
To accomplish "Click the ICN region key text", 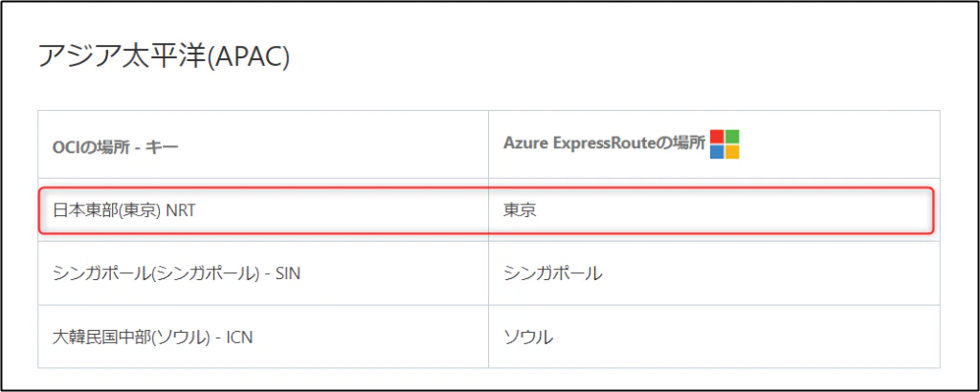I will pyautogui.click(x=239, y=338).
